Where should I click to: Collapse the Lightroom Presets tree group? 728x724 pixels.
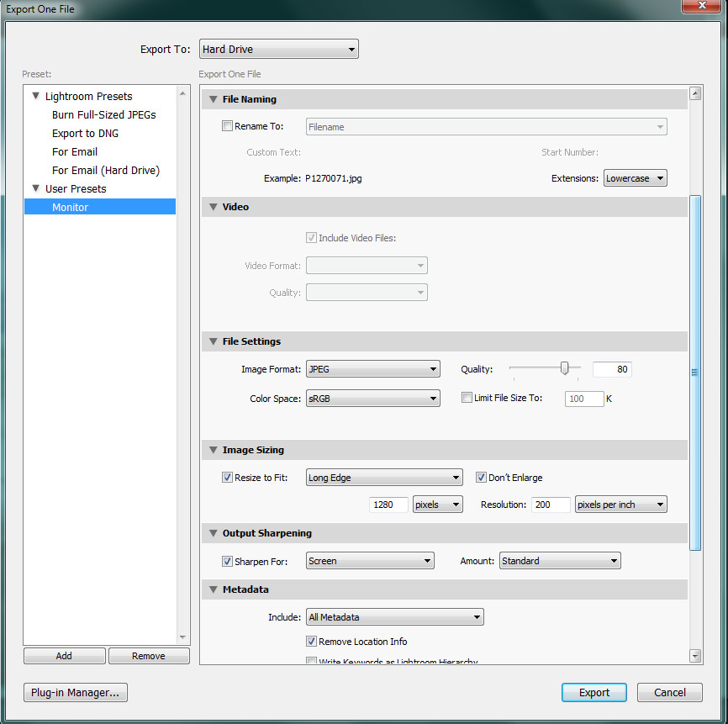(x=36, y=97)
